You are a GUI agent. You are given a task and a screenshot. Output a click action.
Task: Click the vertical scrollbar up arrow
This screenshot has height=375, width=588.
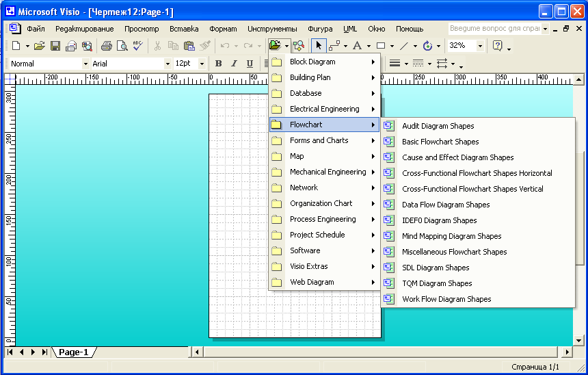(x=578, y=79)
